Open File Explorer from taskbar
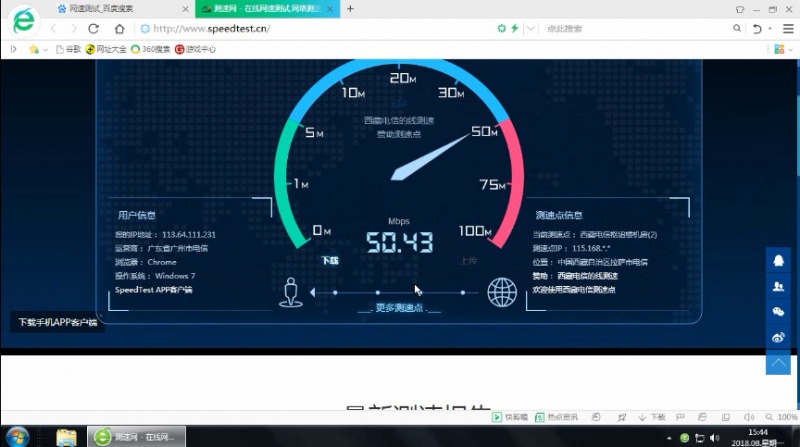The height and width of the screenshot is (447, 800). pyautogui.click(x=66, y=437)
